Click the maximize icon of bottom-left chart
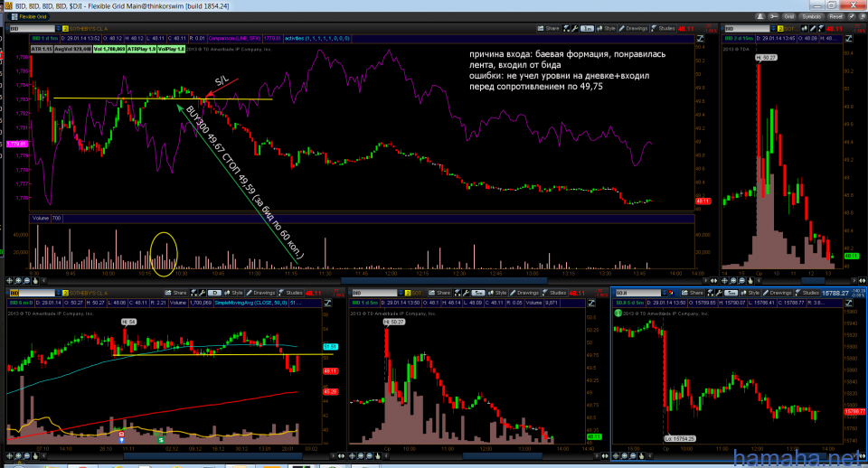Screen dimensions: 868x468 pos(327,303)
